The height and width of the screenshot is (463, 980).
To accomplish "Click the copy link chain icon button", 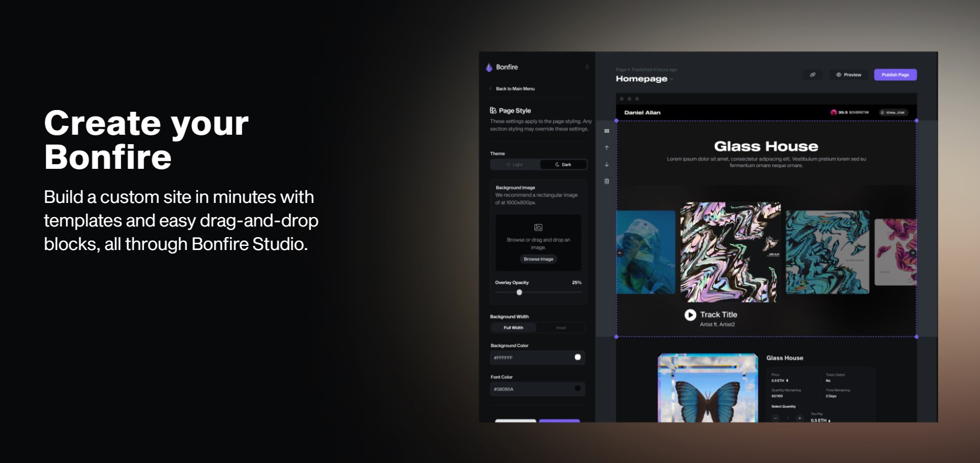I will (x=812, y=75).
